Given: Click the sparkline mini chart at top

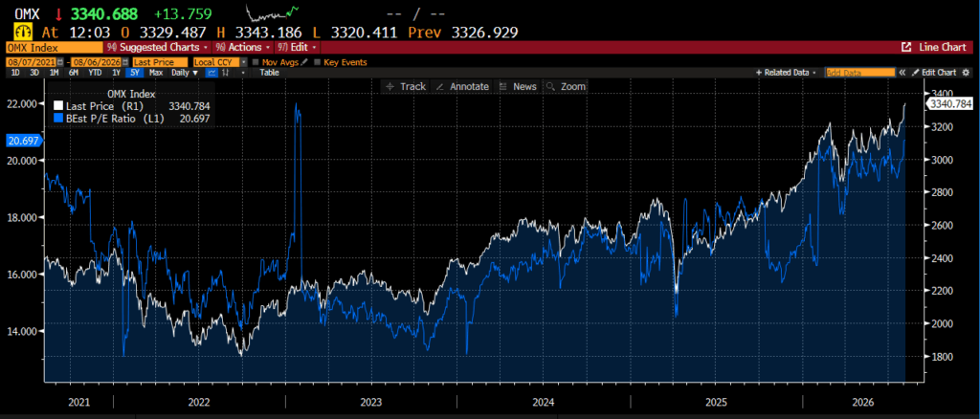Looking at the screenshot, I should [x=273, y=11].
